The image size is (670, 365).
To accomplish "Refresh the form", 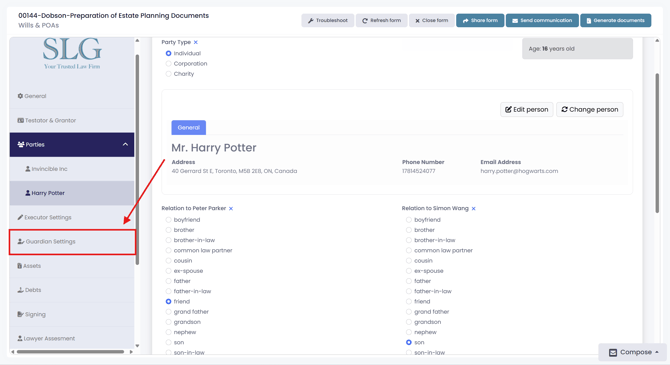I will coord(382,20).
